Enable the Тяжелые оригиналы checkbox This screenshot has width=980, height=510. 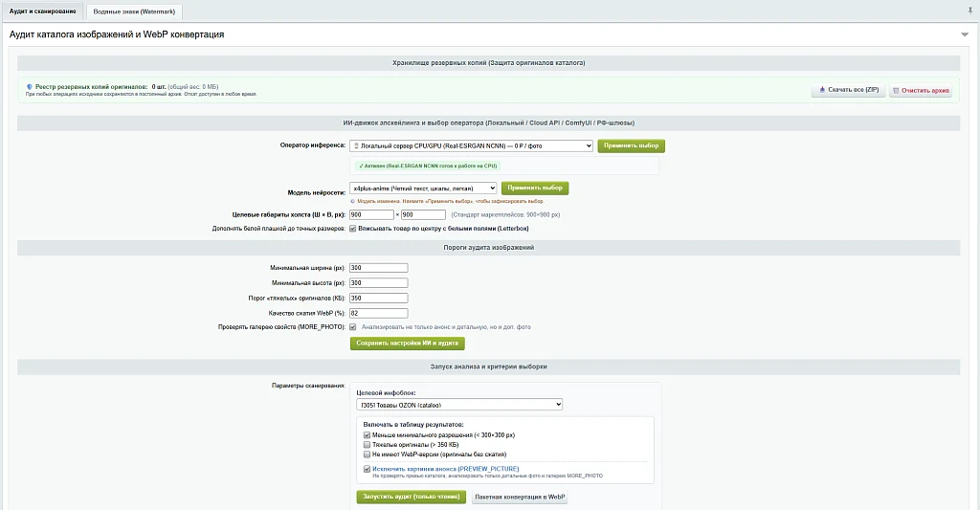[367, 445]
